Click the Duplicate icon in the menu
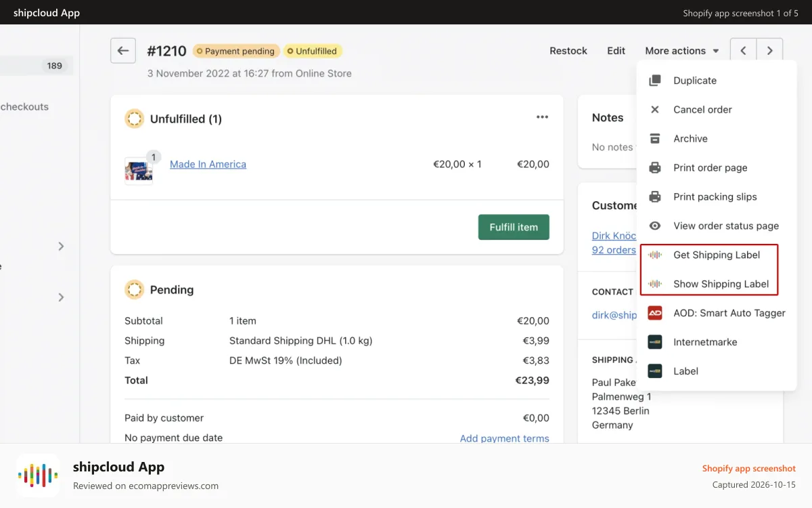Screen dimensions: 812x508 [655, 81]
